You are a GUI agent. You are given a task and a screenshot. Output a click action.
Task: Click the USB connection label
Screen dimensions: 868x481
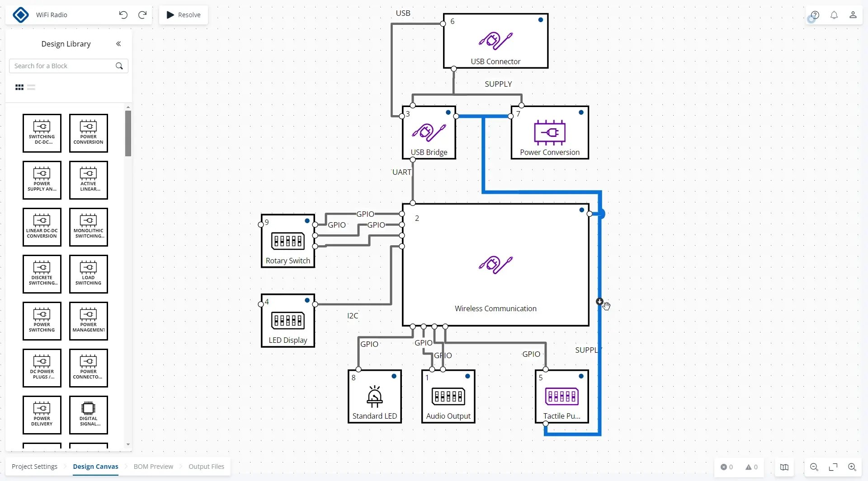click(403, 13)
